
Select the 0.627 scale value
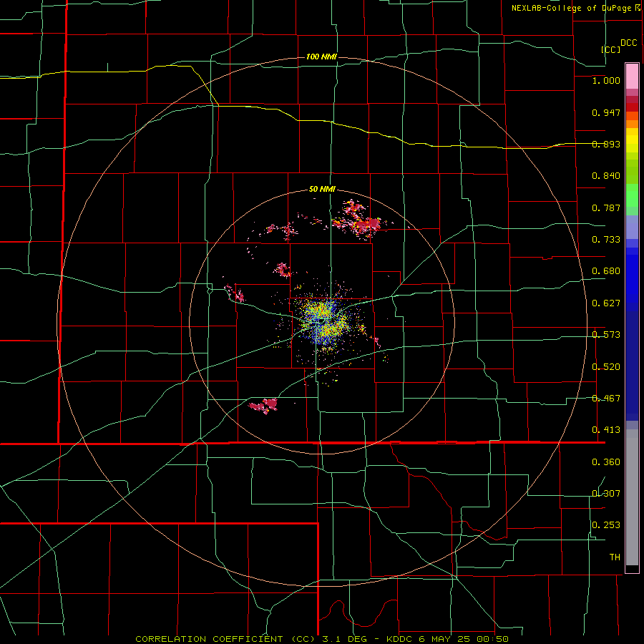[606, 303]
